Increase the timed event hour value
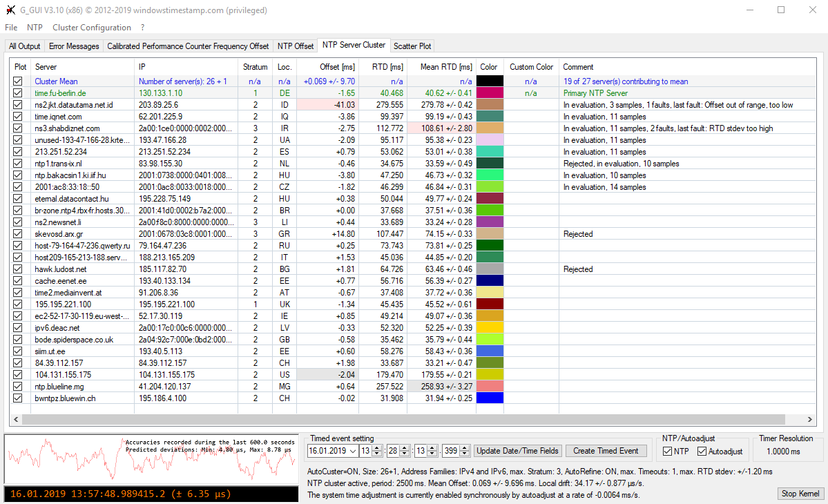The height and width of the screenshot is (504, 828). click(377, 449)
